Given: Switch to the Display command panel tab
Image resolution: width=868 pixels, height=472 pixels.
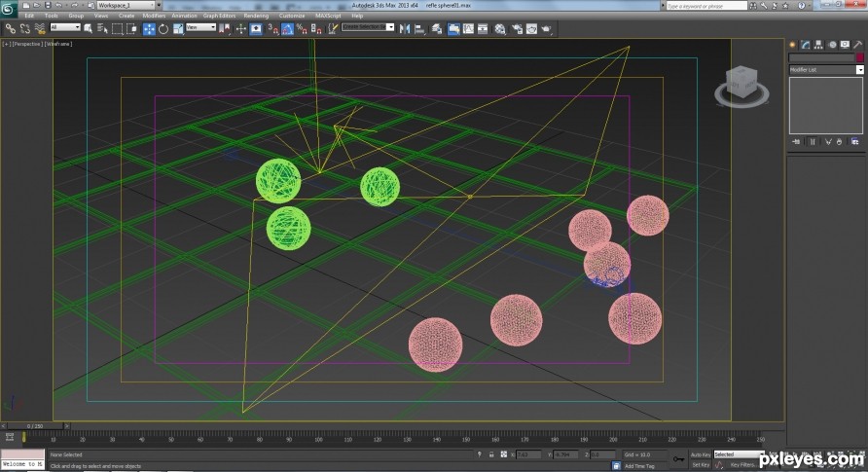Looking at the screenshot, I should click(845, 45).
